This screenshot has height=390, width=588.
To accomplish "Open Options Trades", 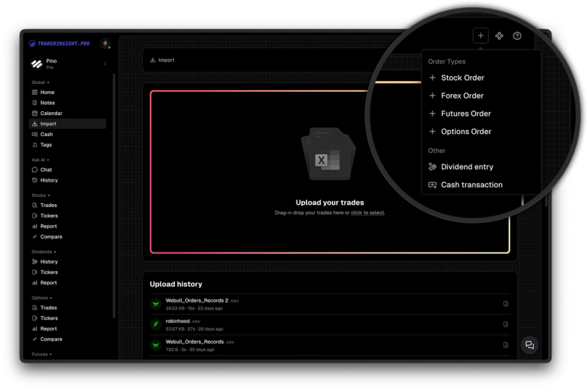I will [x=67, y=308].
